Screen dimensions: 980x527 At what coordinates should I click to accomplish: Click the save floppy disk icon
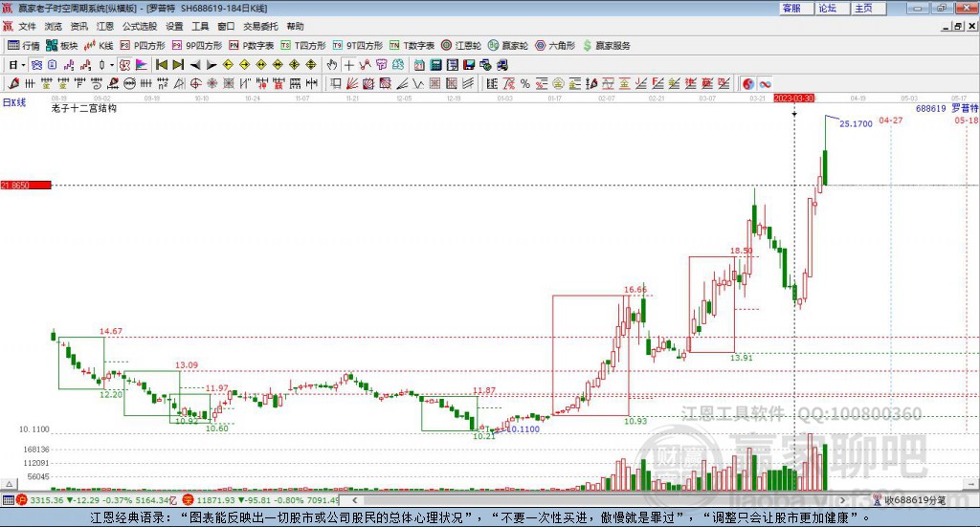[469, 65]
